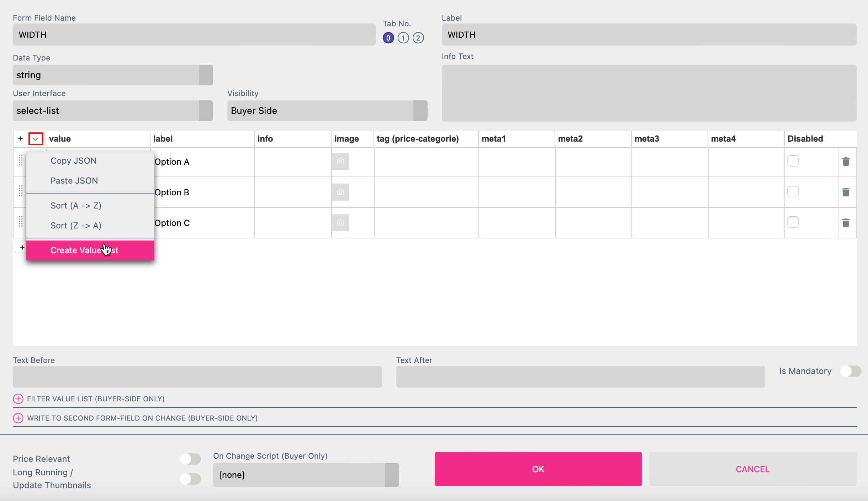
Task: Turn on the Price Relevant toggle
Action: point(190,459)
